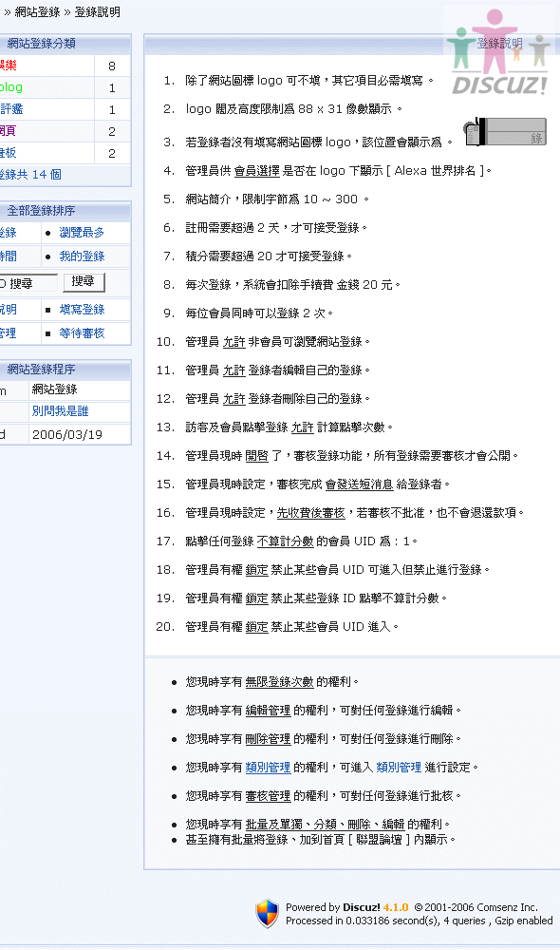Open the 瀏覽最多 sorting link
The image size is (560, 950).
click(82, 232)
